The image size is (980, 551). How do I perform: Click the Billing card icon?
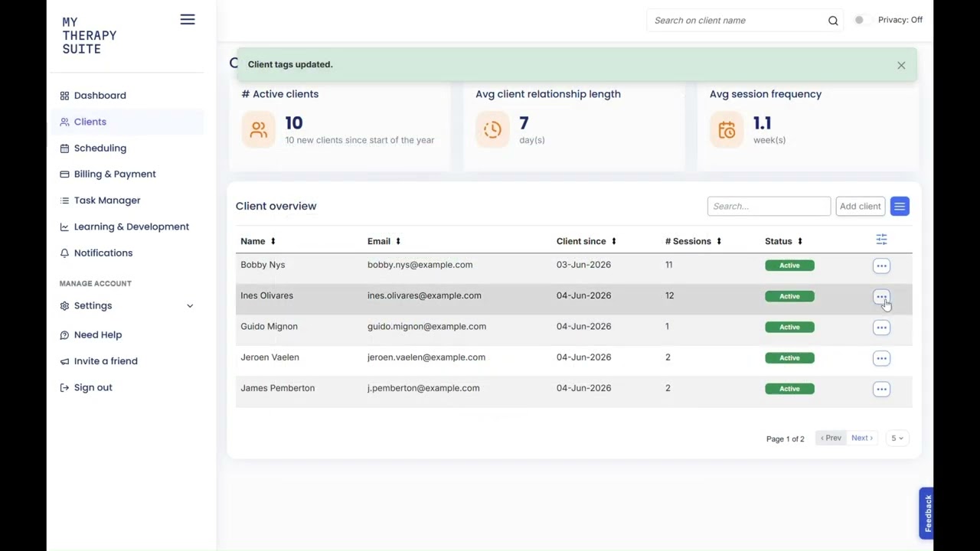(x=64, y=174)
